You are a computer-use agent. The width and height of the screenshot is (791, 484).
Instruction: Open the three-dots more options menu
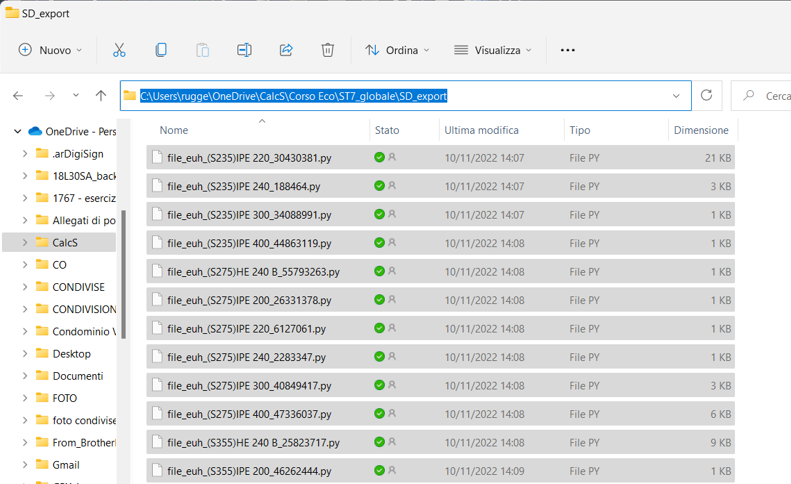(568, 50)
